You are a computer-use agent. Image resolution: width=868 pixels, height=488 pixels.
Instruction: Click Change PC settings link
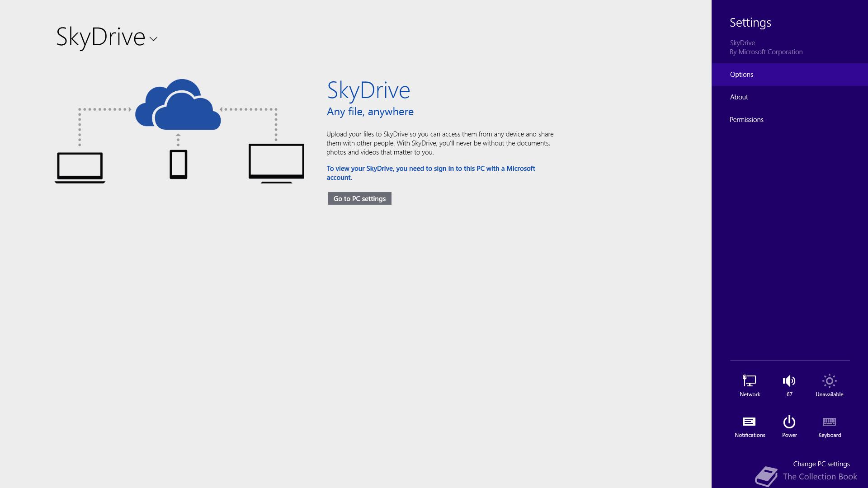click(821, 464)
